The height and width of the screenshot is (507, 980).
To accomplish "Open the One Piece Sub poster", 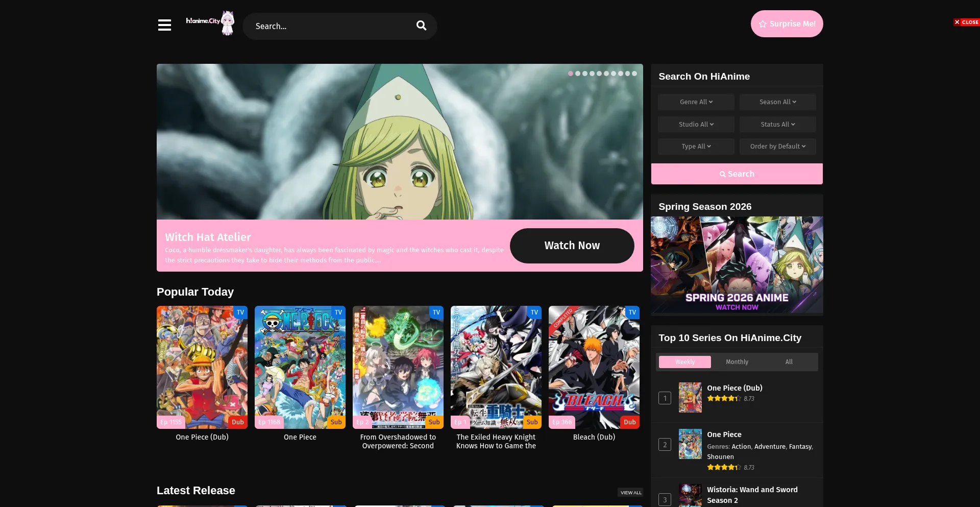I will click(x=300, y=367).
